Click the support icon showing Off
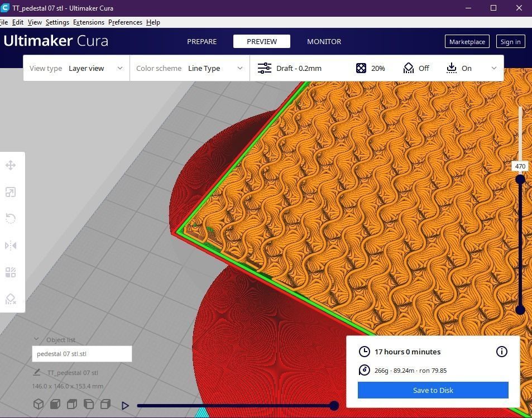 tap(409, 68)
